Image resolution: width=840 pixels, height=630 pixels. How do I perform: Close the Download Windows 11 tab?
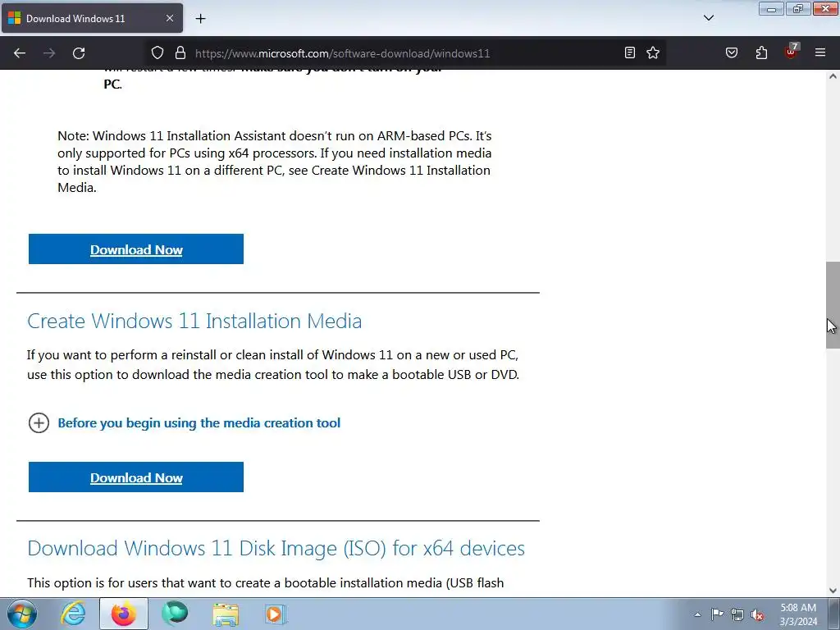pos(169,18)
